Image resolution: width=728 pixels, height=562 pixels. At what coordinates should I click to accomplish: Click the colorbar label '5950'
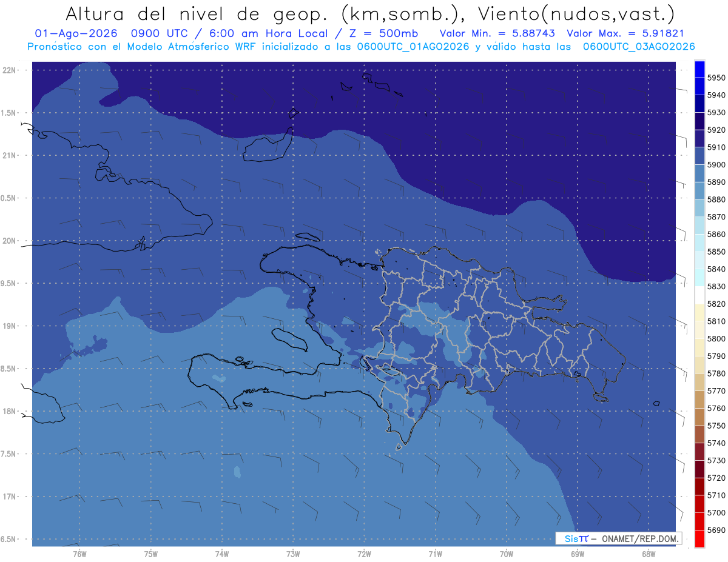(716, 78)
